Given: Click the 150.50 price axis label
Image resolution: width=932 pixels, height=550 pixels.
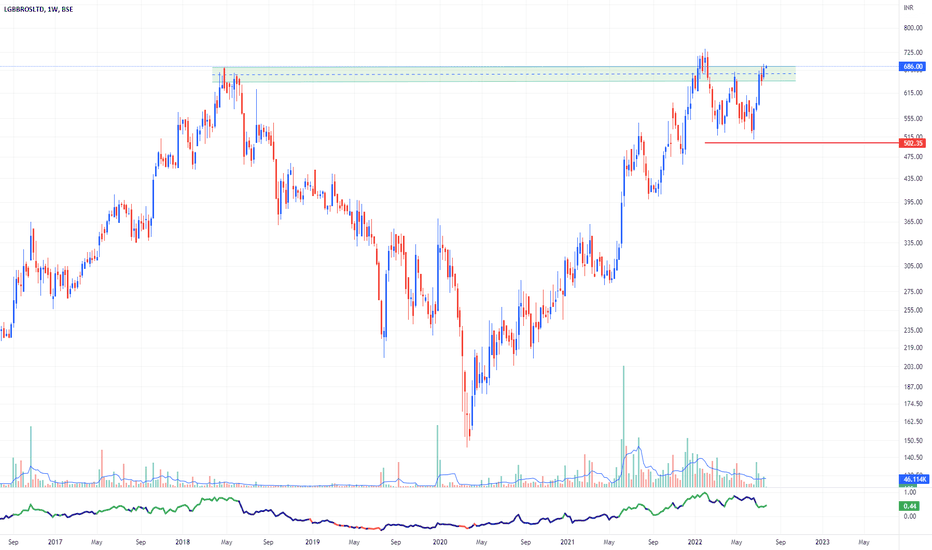Looking at the screenshot, I should click(x=913, y=441).
